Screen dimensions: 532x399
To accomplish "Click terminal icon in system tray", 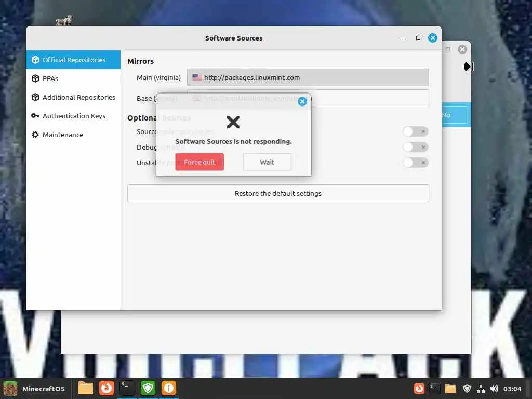I will tap(434, 389).
